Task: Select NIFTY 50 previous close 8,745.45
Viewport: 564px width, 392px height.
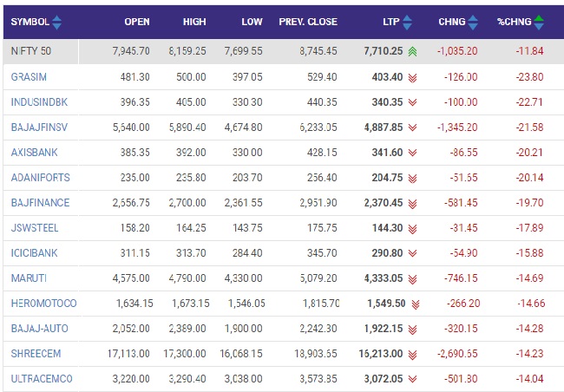Action: tap(318, 51)
